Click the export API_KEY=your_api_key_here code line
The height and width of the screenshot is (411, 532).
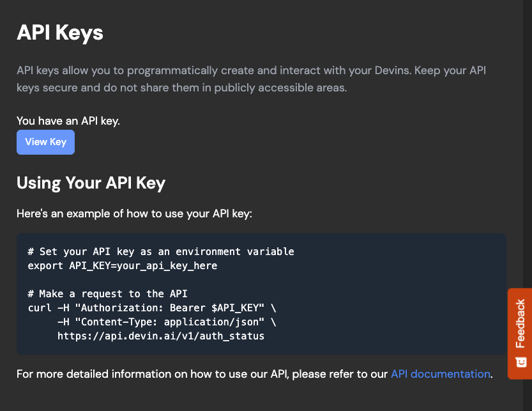(123, 266)
